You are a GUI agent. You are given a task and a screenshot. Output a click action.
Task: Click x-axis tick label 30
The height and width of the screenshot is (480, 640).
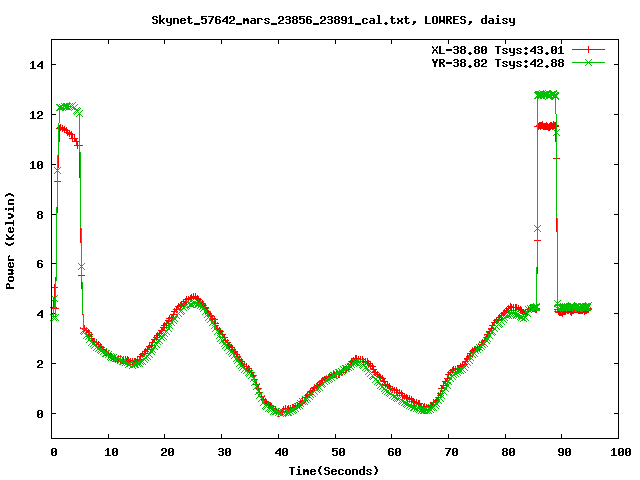coord(224,452)
